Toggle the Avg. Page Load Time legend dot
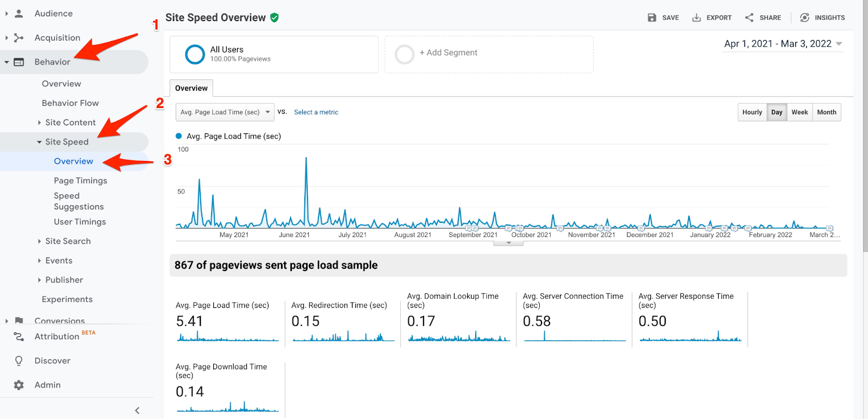Viewport: 868px width, 419px height. pos(179,136)
